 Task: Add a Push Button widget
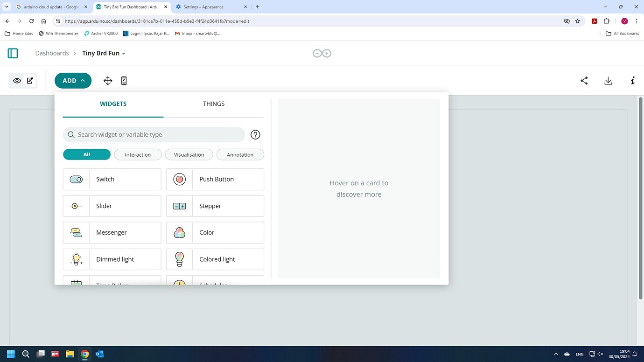(x=215, y=179)
